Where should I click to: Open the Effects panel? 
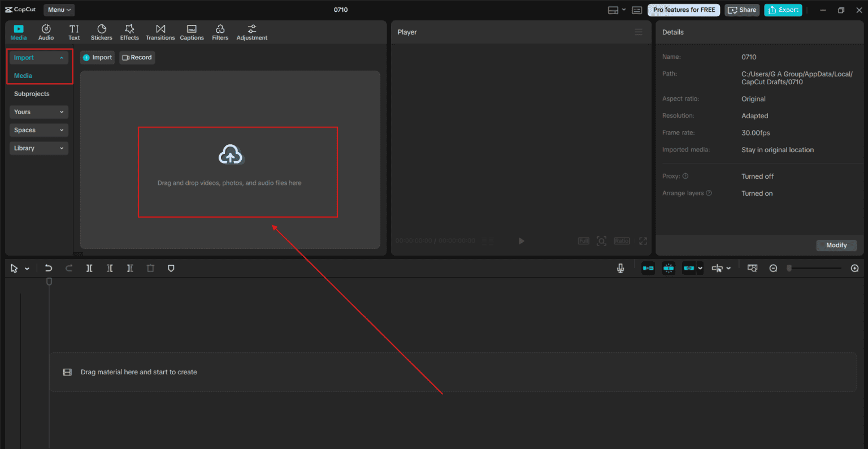pos(129,31)
